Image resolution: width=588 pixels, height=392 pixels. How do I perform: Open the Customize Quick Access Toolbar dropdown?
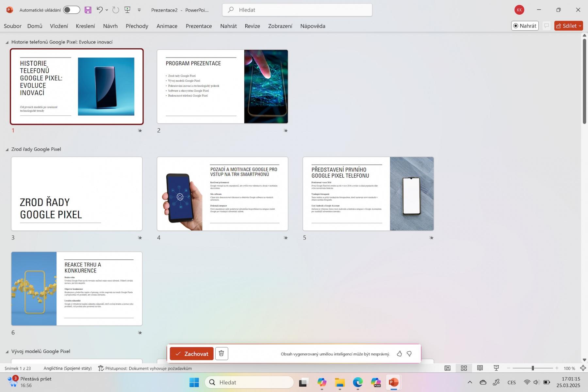pos(139,10)
